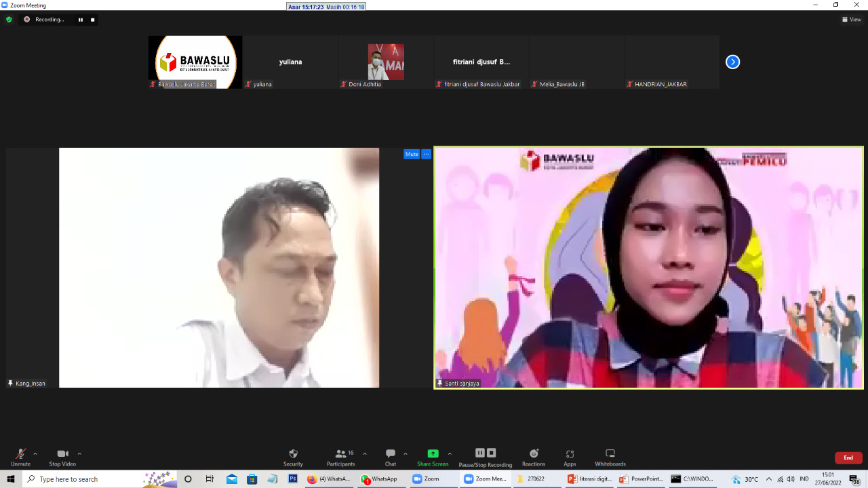
Task: Open more options on Kang_Insan video
Action: [426, 154]
